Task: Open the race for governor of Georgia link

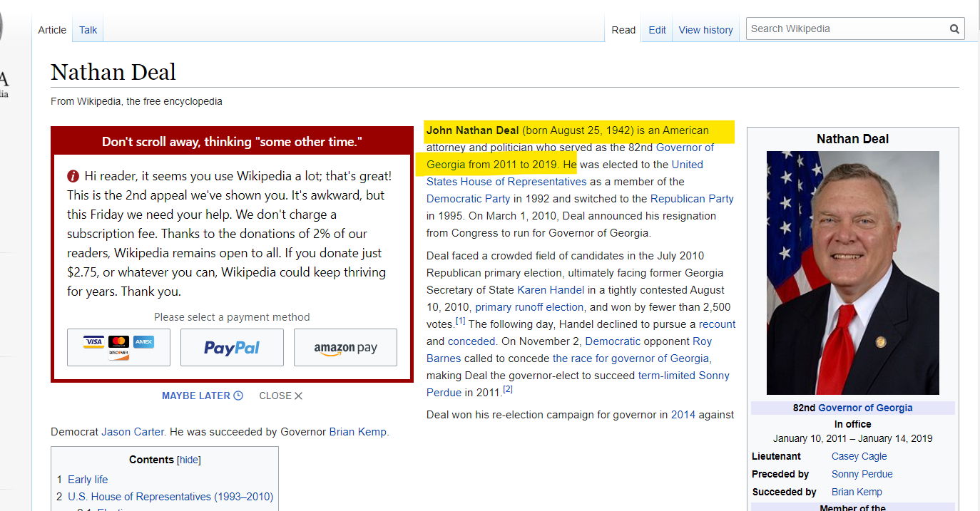Action: click(631, 358)
